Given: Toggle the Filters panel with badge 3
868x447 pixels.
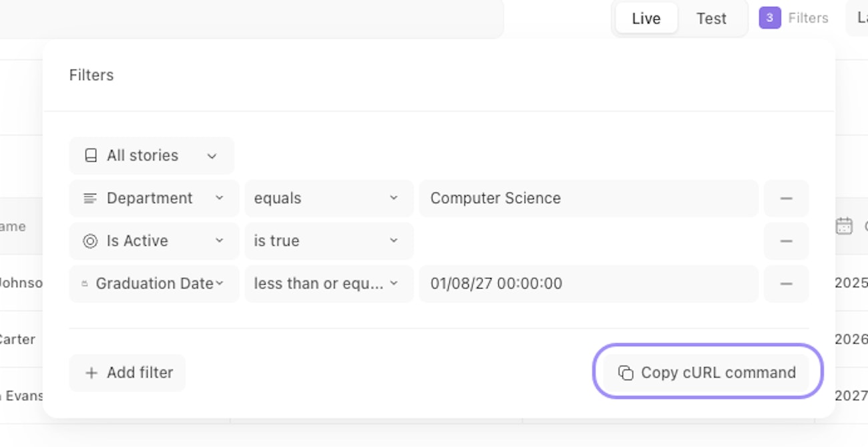Looking at the screenshot, I should click(x=794, y=18).
